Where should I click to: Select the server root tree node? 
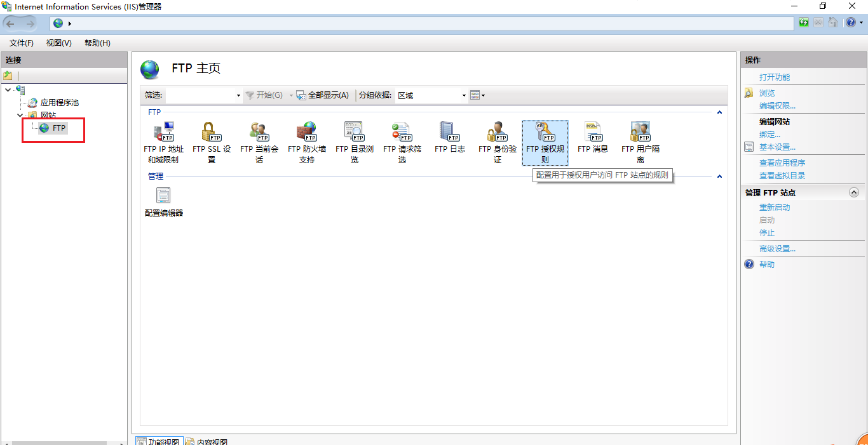(20, 90)
